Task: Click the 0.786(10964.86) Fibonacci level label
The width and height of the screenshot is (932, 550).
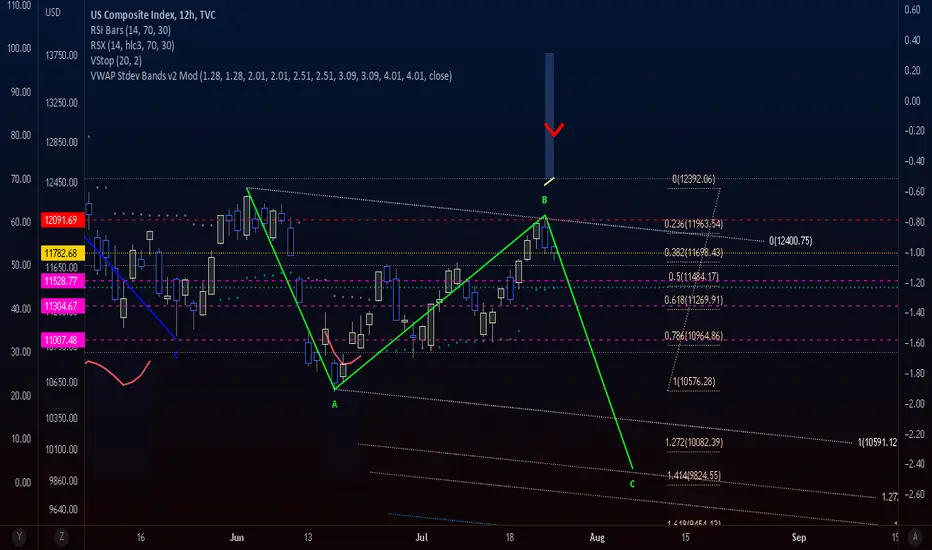Action: point(693,337)
